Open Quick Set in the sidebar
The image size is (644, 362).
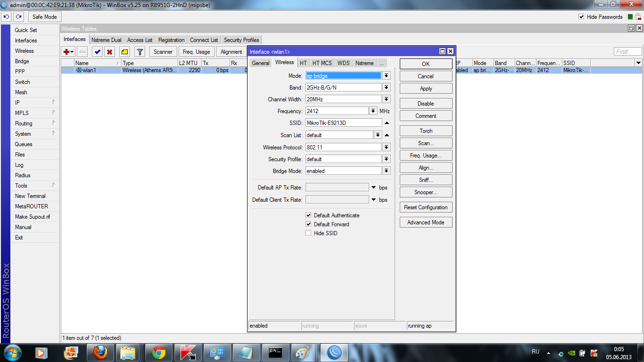click(26, 30)
